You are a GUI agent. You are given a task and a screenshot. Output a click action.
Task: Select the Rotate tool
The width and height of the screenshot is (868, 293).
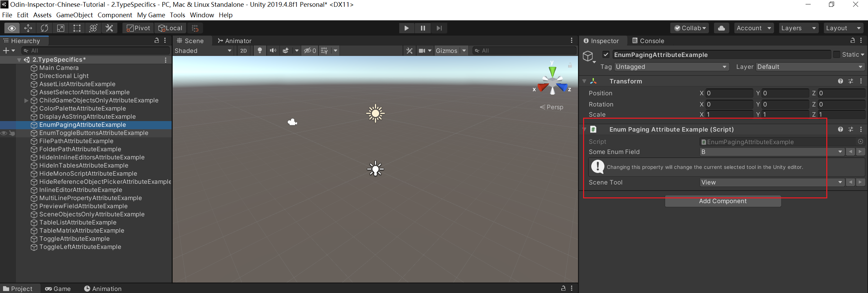coord(44,28)
